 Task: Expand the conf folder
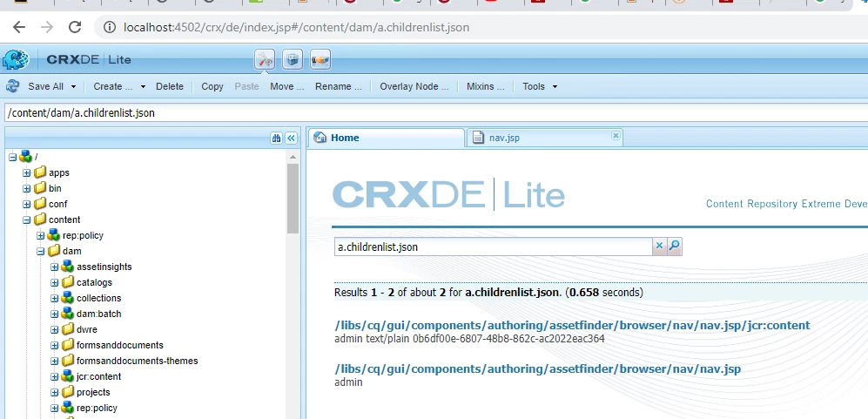pyautogui.click(x=27, y=204)
